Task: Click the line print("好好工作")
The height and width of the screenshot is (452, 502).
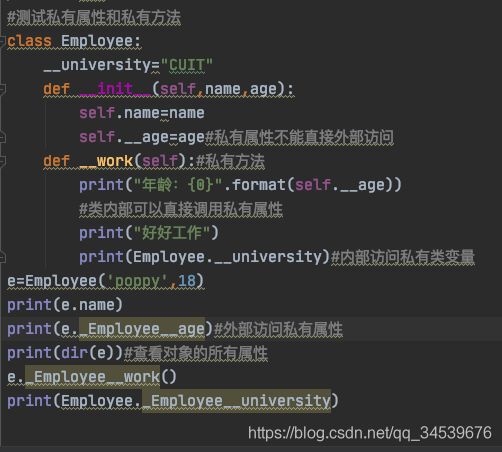Action: tap(149, 233)
